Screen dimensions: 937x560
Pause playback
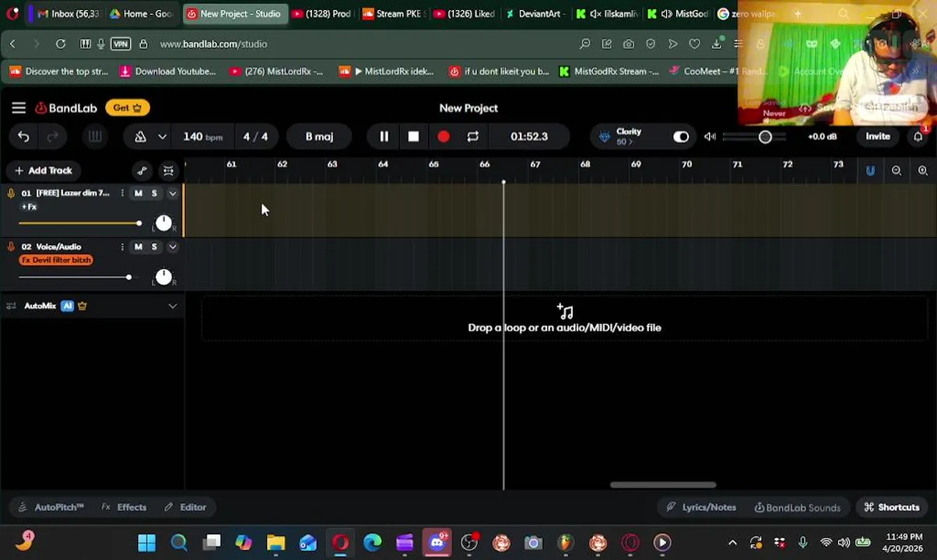(x=384, y=137)
